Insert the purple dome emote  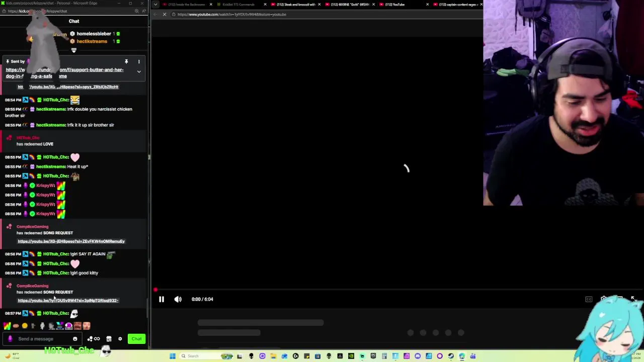68,326
